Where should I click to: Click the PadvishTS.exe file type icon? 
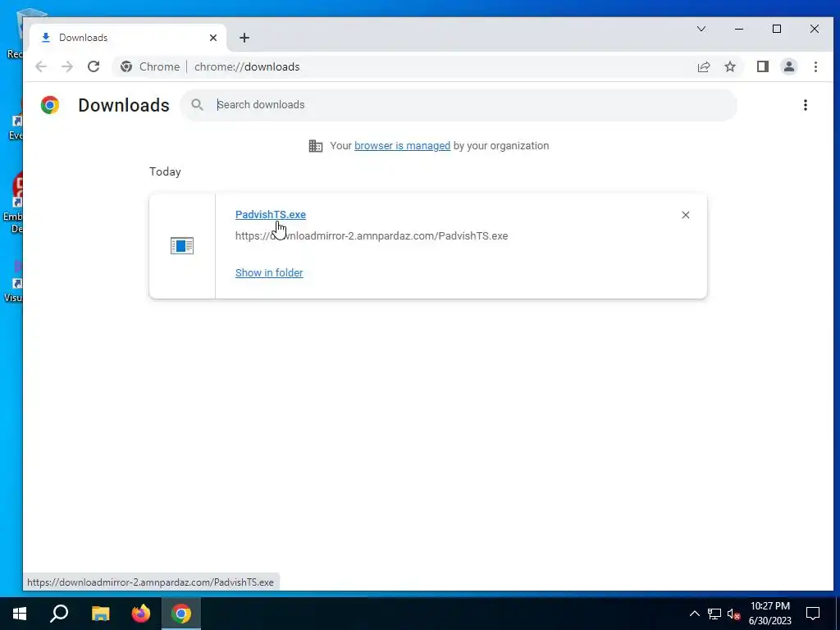tap(182, 246)
